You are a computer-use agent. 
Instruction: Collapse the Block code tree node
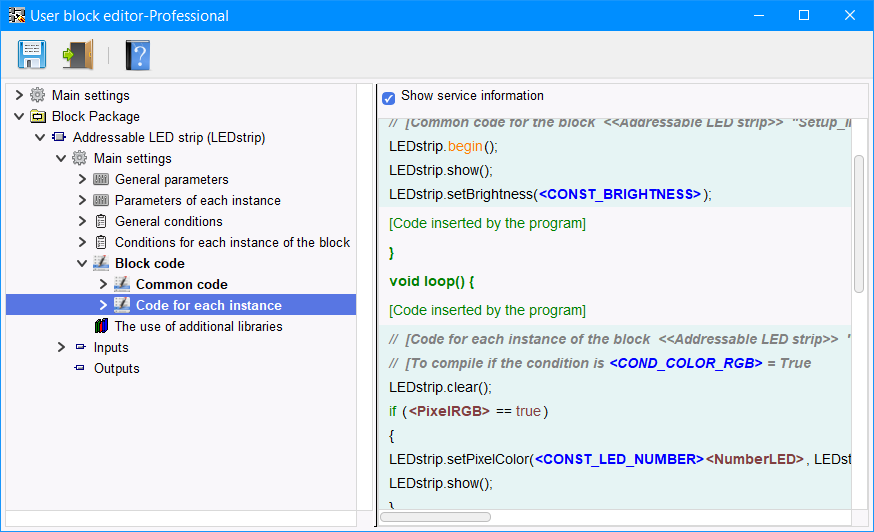[x=82, y=264]
